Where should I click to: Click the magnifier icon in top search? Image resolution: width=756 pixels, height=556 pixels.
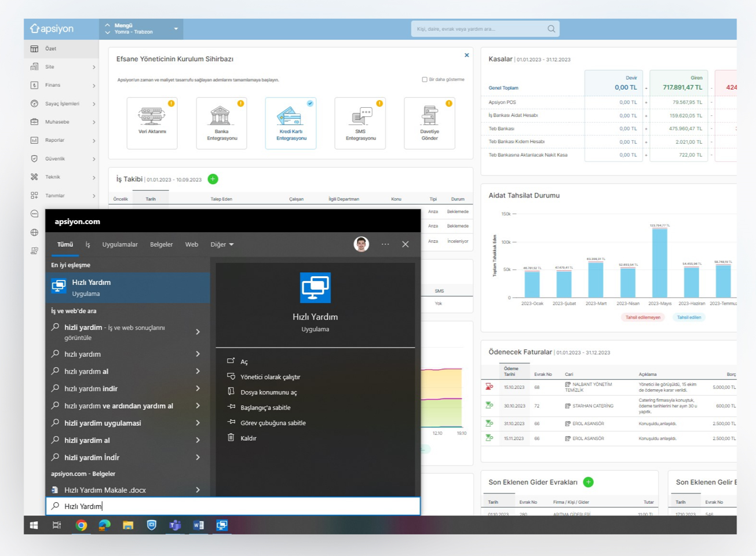(x=551, y=29)
